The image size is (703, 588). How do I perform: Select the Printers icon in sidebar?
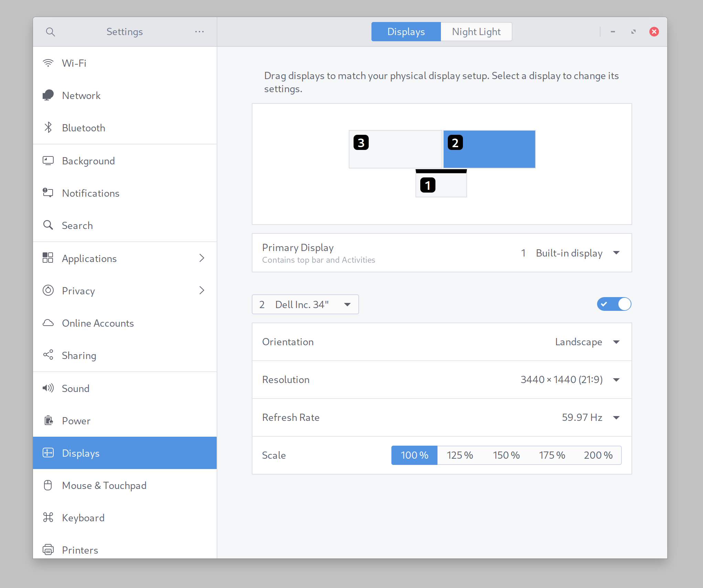pos(48,549)
